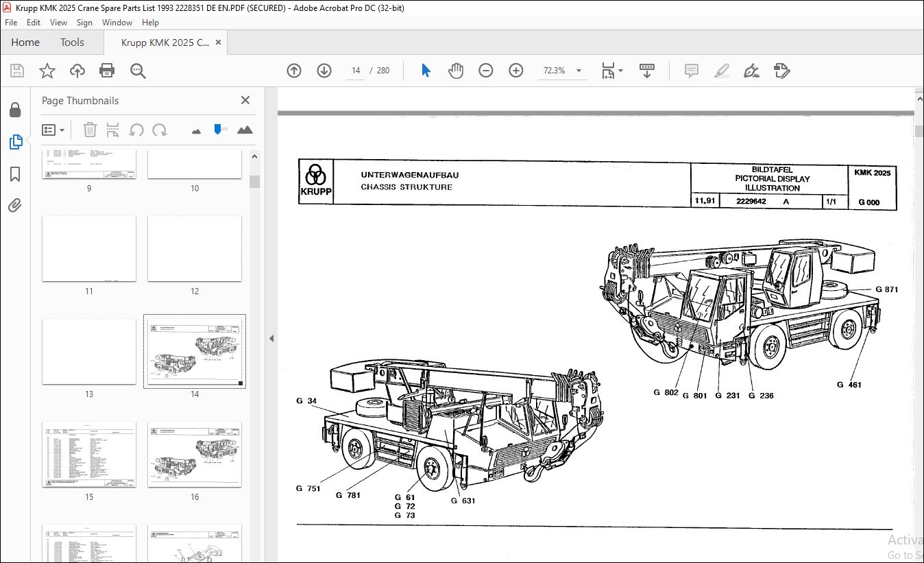
Task: Reduce thumbnail size small mountain icon
Action: [197, 130]
